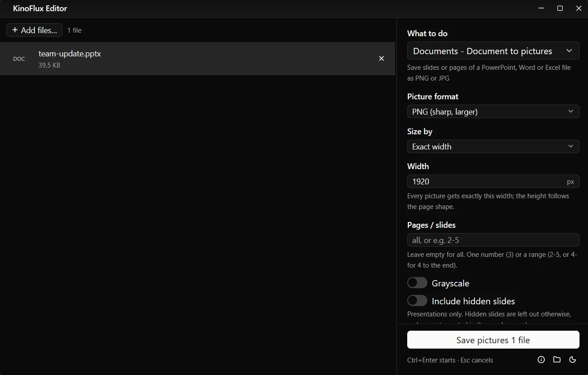The image size is (588, 375).
Task: Close the KinoFlux Editor window
Action: coord(579,9)
